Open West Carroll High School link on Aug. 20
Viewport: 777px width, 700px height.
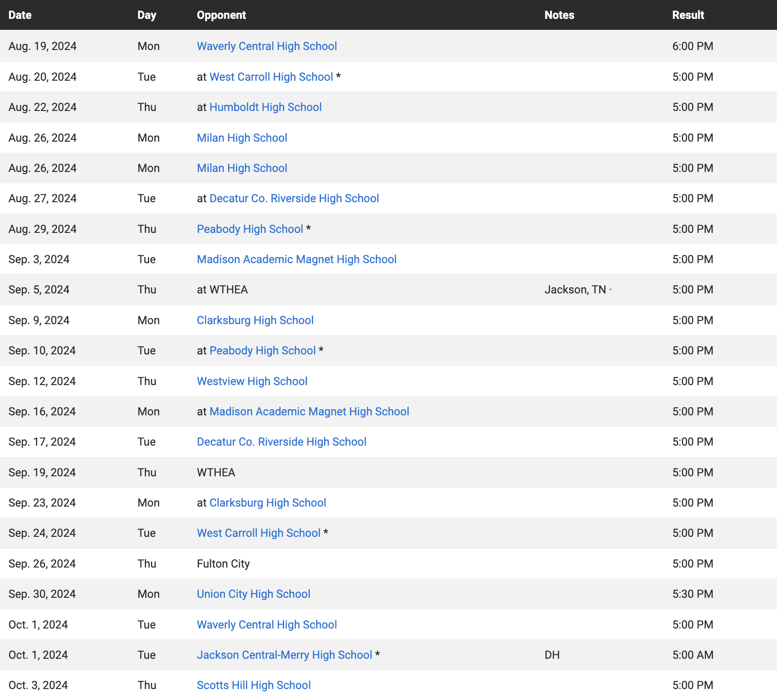(271, 77)
